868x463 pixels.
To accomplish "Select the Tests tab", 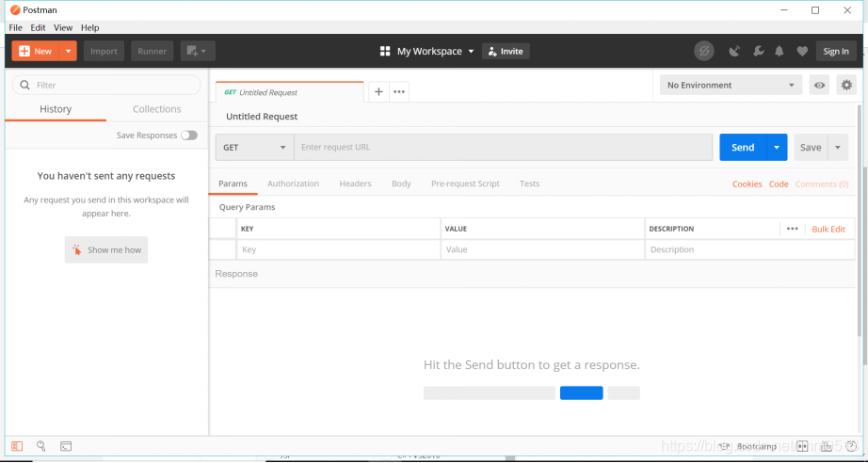I will coord(529,184).
